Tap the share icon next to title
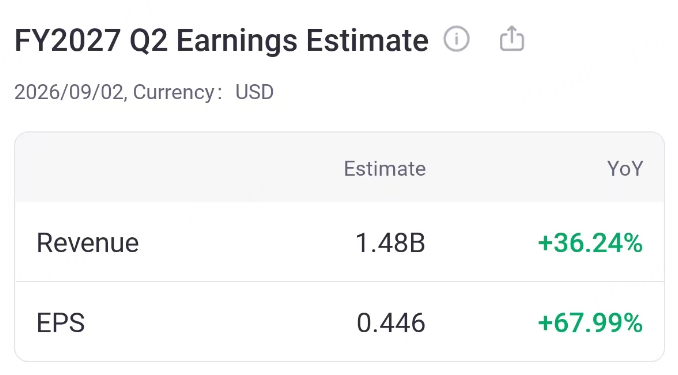The width and height of the screenshot is (678, 375). 512,38
